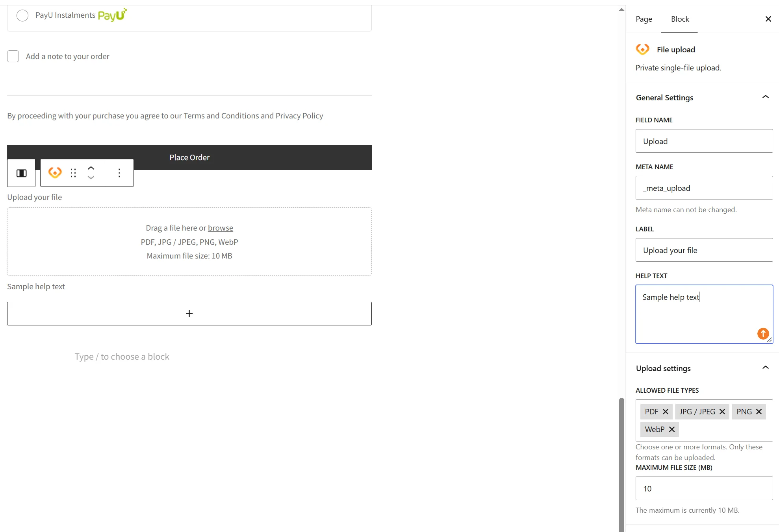Image resolution: width=779 pixels, height=532 pixels.
Task: Remove the PDF file type tag
Action: pos(666,412)
